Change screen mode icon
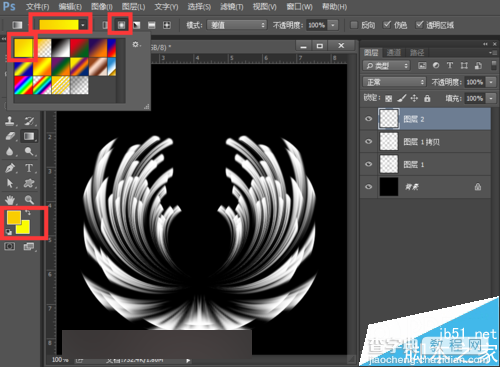 point(29,246)
